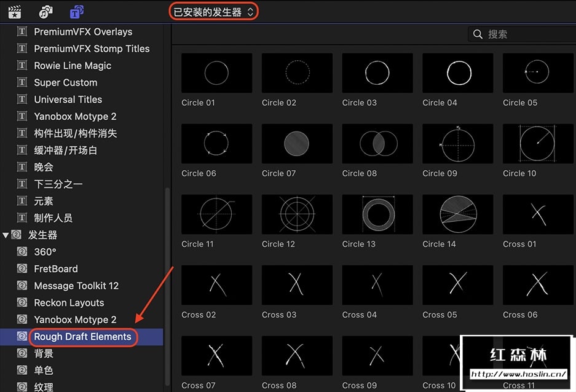Click the Circle 09 generator thumbnail

click(x=458, y=144)
